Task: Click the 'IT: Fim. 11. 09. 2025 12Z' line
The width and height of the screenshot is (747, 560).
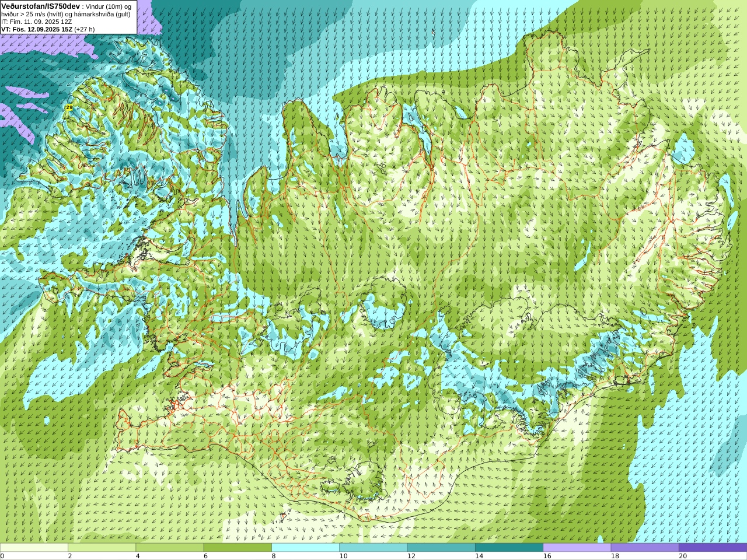Action: pyautogui.click(x=37, y=22)
